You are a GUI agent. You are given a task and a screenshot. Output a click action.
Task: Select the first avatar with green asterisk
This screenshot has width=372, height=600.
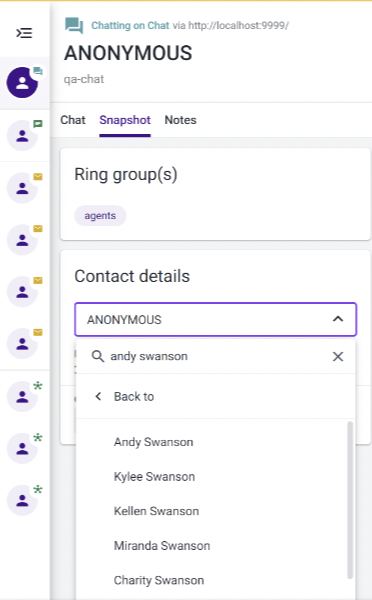click(22, 396)
